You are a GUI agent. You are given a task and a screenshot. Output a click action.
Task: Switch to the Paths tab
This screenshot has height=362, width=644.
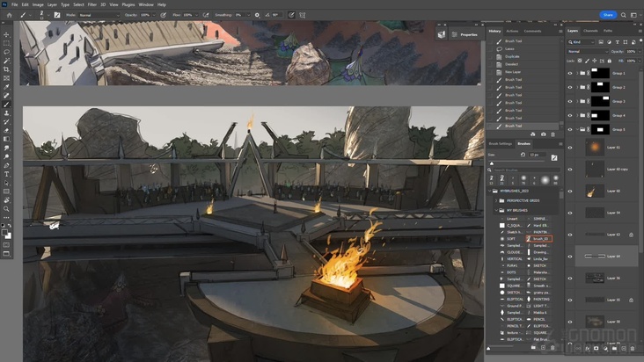pos(608,31)
